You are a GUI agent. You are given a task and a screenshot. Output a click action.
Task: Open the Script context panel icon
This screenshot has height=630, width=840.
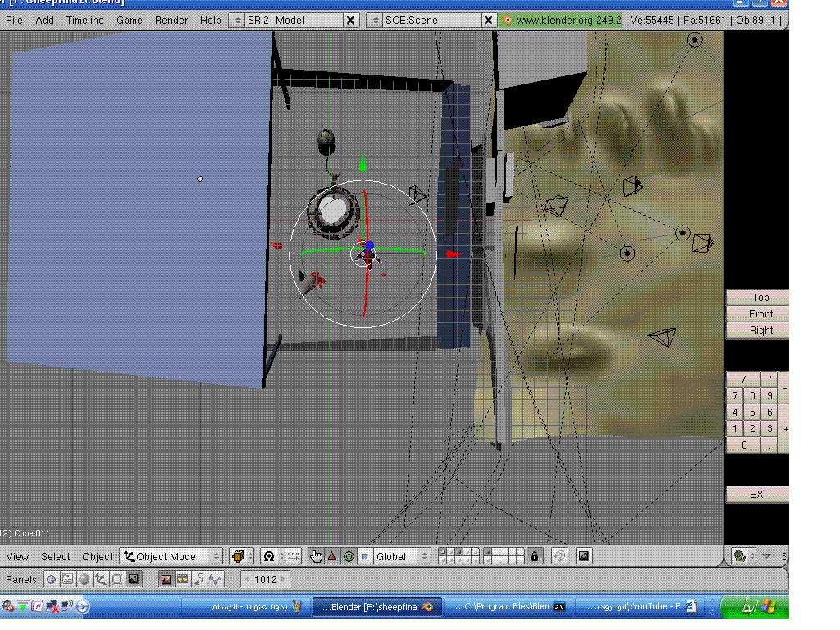coord(67,579)
